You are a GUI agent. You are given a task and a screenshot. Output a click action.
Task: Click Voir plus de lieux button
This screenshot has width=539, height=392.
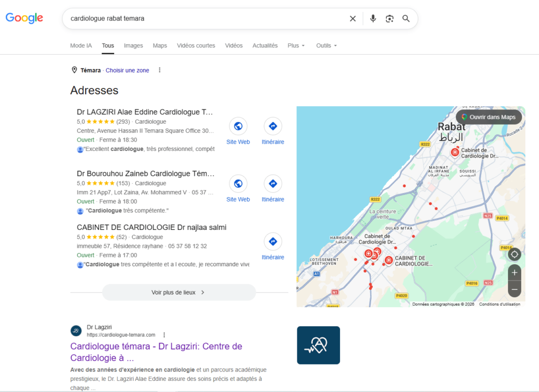tap(179, 293)
